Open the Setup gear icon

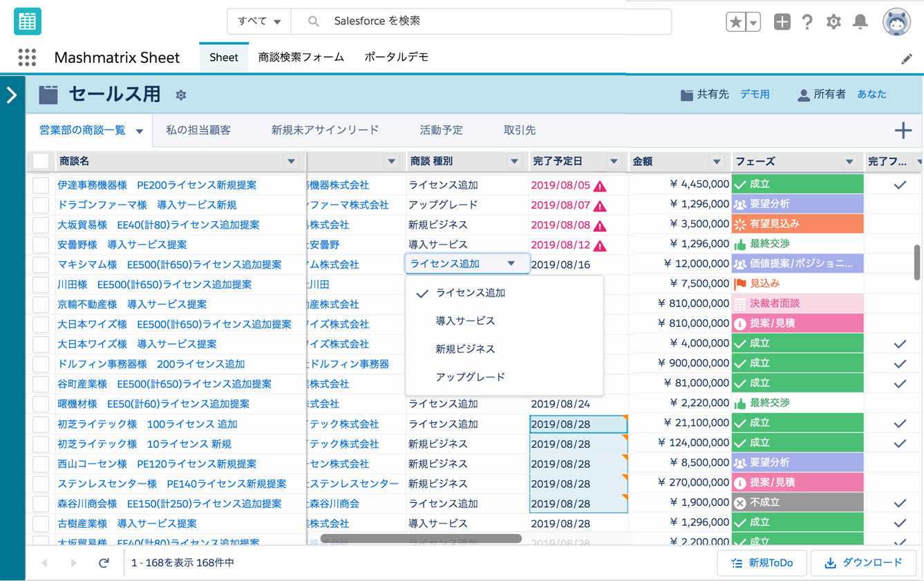833,21
